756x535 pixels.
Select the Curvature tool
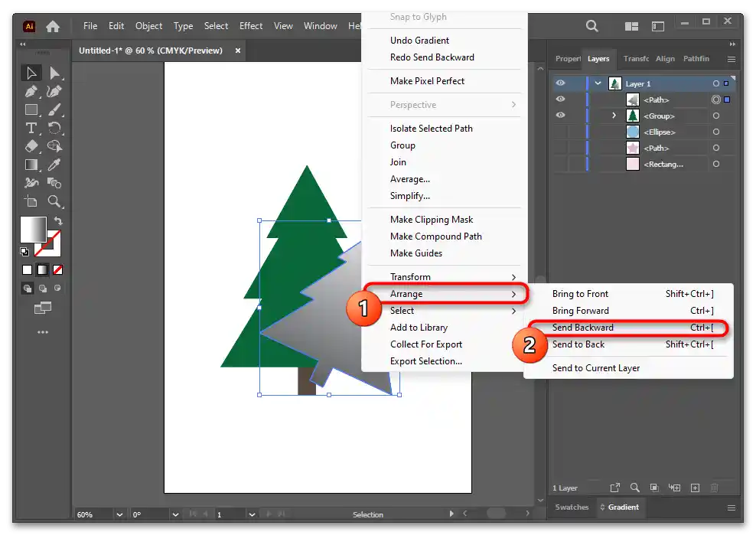coord(54,91)
